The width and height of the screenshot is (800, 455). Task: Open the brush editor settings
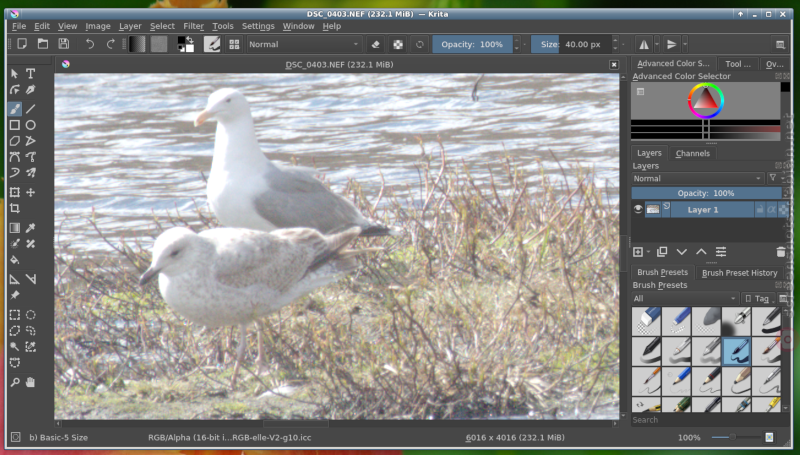(x=212, y=44)
